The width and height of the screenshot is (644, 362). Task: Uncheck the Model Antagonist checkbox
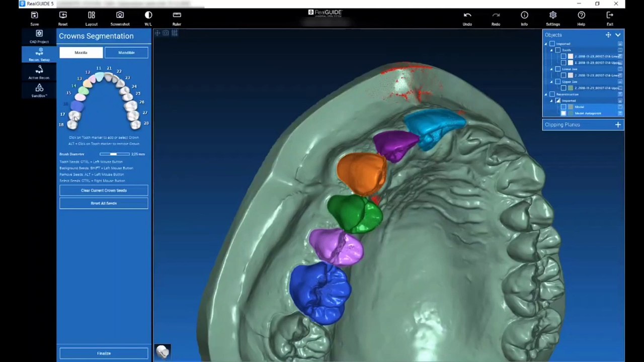tap(563, 113)
